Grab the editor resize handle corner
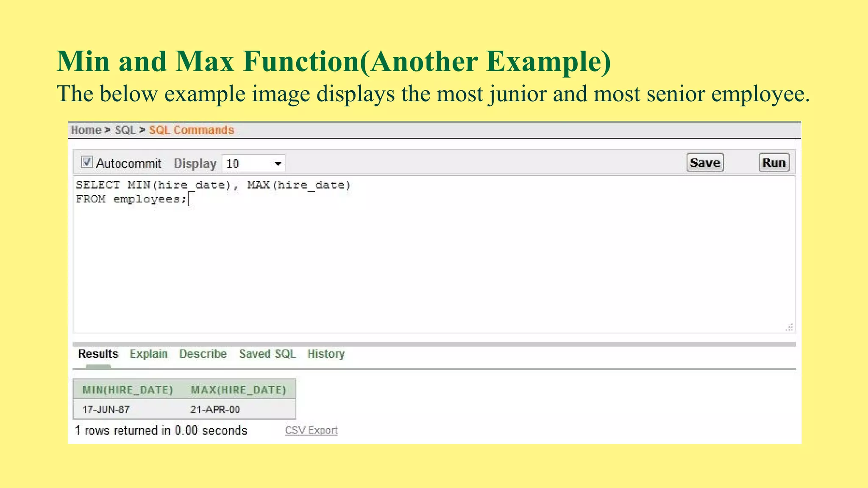 coord(789,327)
